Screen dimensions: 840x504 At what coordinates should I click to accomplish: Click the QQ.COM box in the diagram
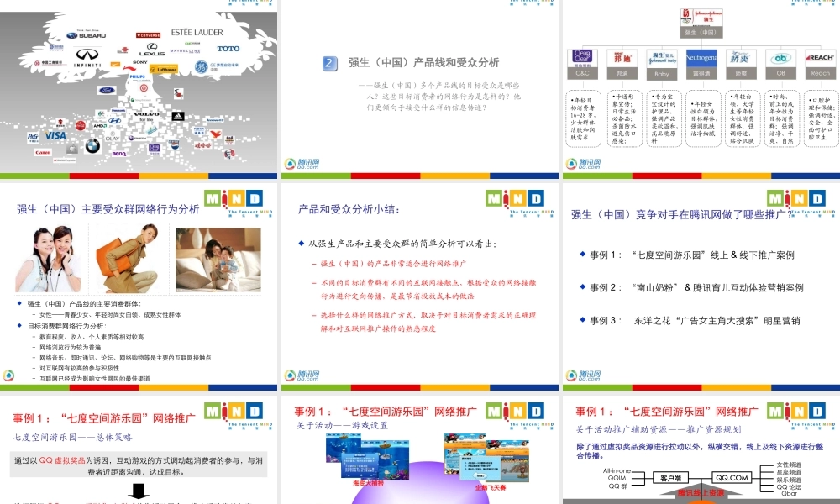point(732,478)
